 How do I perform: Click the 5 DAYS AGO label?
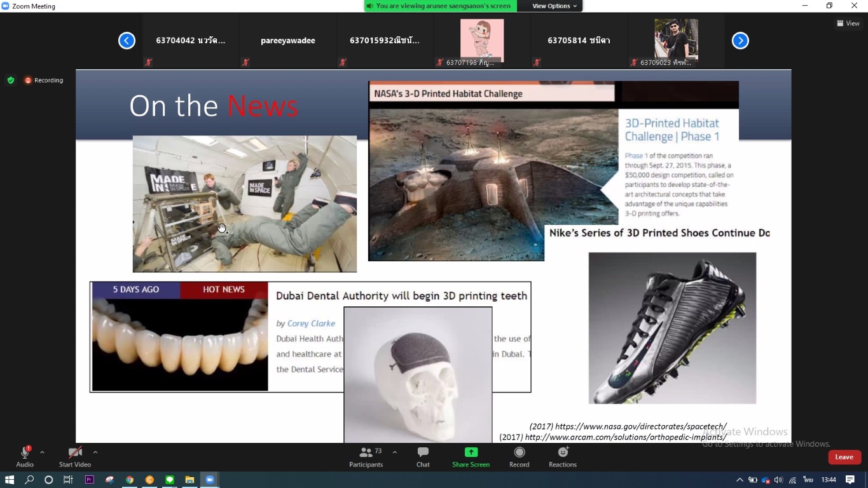point(136,290)
